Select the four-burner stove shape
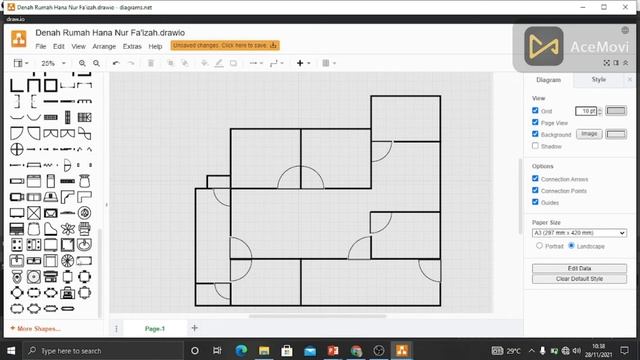This screenshot has height=360, width=640. point(17,245)
